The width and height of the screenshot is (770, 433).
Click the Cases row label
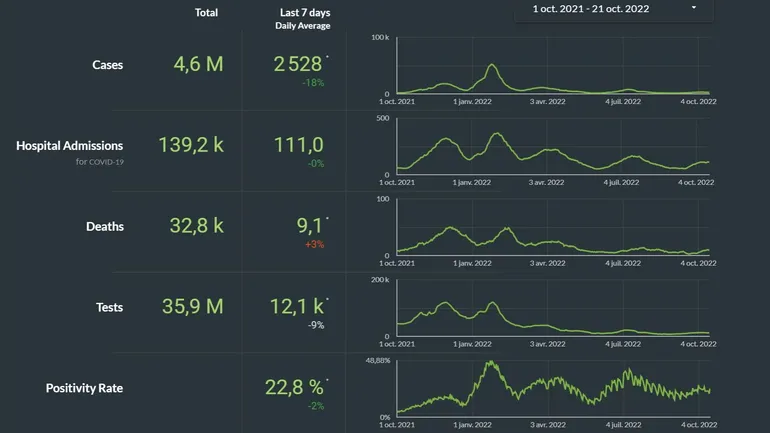(x=108, y=65)
